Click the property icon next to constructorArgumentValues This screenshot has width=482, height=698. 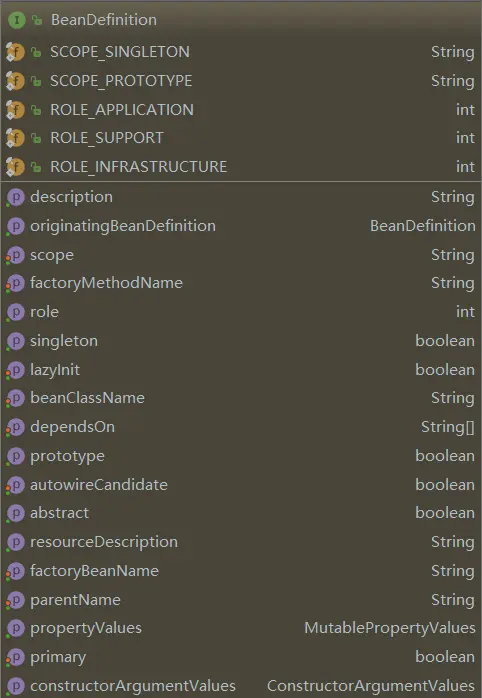click(16, 686)
